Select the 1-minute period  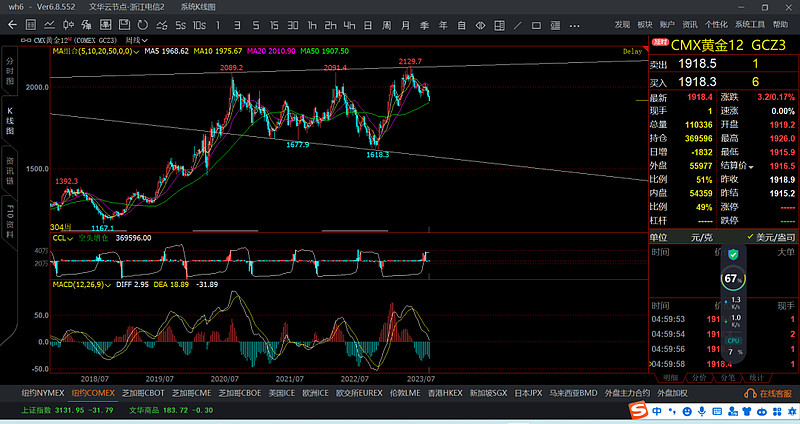point(218,25)
